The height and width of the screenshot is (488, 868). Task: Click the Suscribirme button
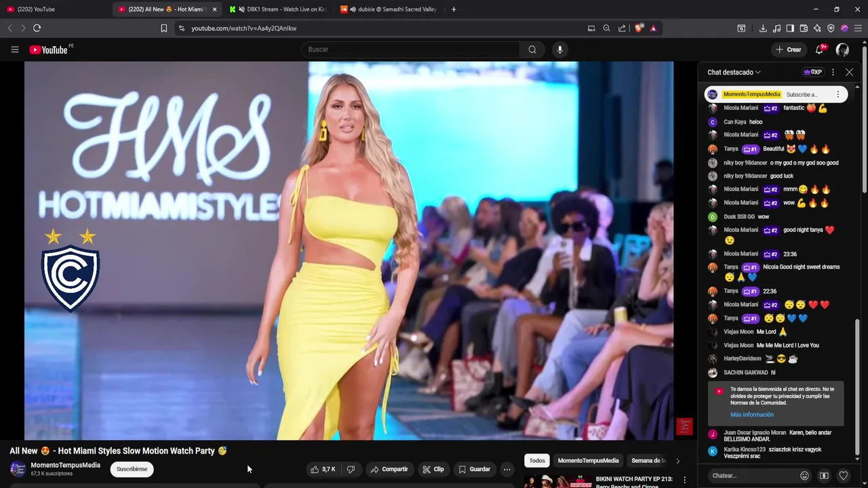(132, 469)
